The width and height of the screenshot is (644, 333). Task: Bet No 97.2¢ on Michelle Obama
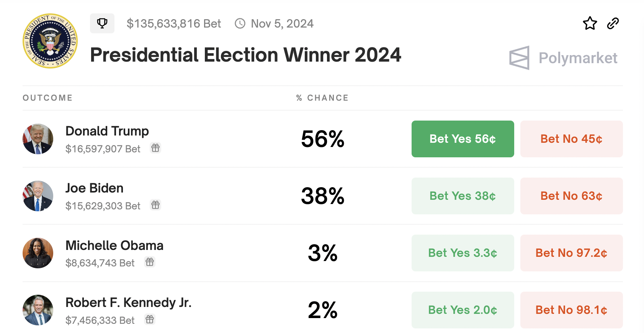pyautogui.click(x=571, y=253)
